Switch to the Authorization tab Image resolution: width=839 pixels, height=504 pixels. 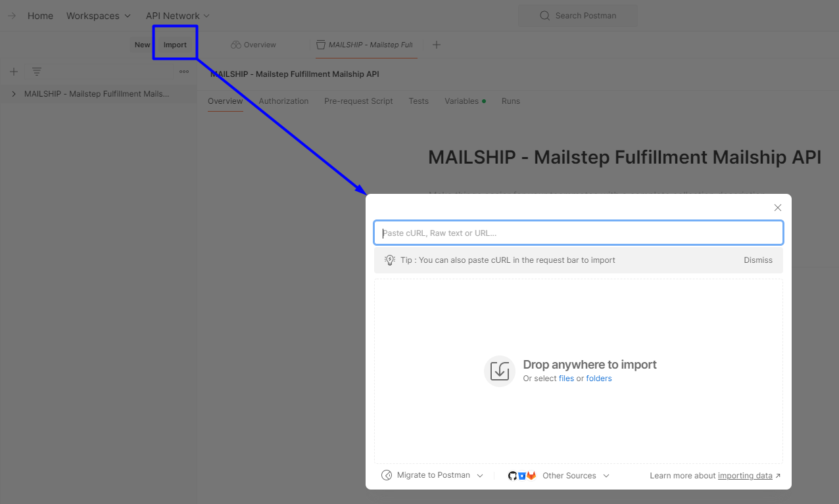(x=283, y=101)
